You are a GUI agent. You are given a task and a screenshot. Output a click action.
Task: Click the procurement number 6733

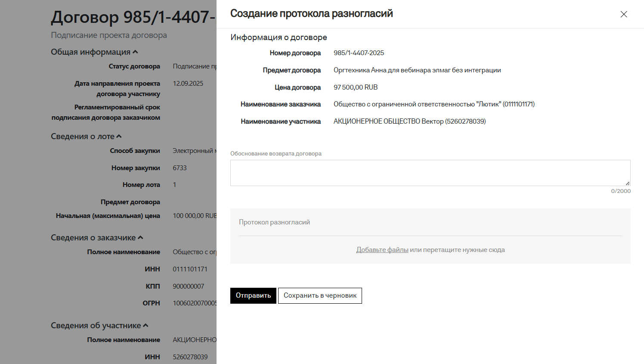tap(180, 168)
